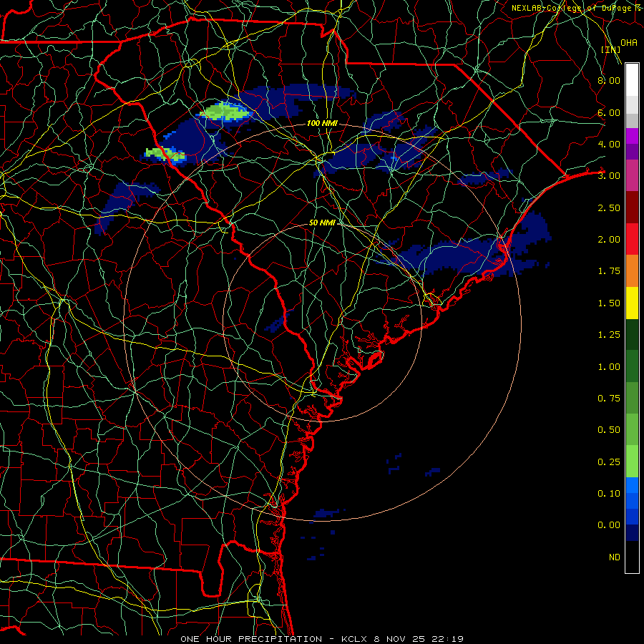This screenshot has height=644, width=644.
Task: Click the 2.00 legend value
Action: point(609,240)
